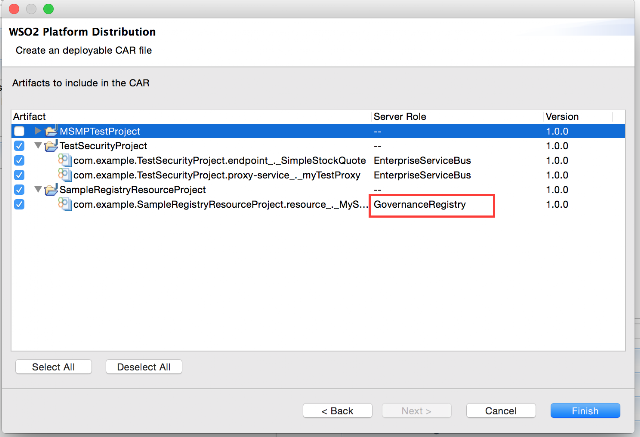Image resolution: width=640 pixels, height=437 pixels.
Task: Click the SimpleStockQuote endpoint artifact icon
Action: point(64,160)
